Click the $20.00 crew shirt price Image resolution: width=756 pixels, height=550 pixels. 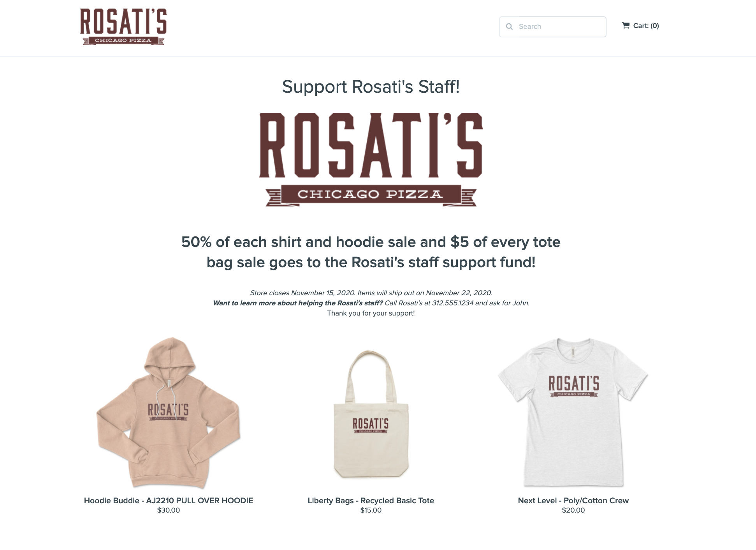coord(573,510)
